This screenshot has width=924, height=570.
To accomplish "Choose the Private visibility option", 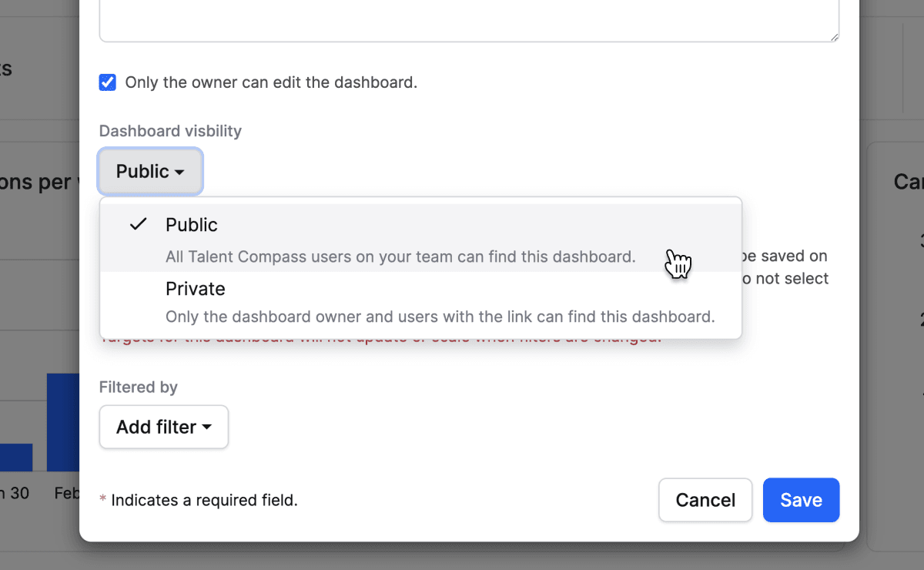I will [196, 289].
